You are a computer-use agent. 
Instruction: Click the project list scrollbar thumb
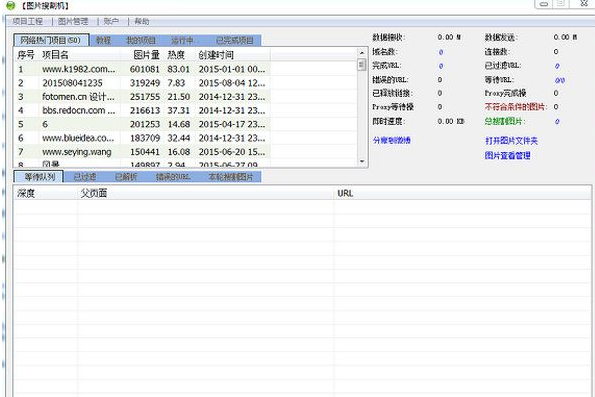tap(362, 65)
